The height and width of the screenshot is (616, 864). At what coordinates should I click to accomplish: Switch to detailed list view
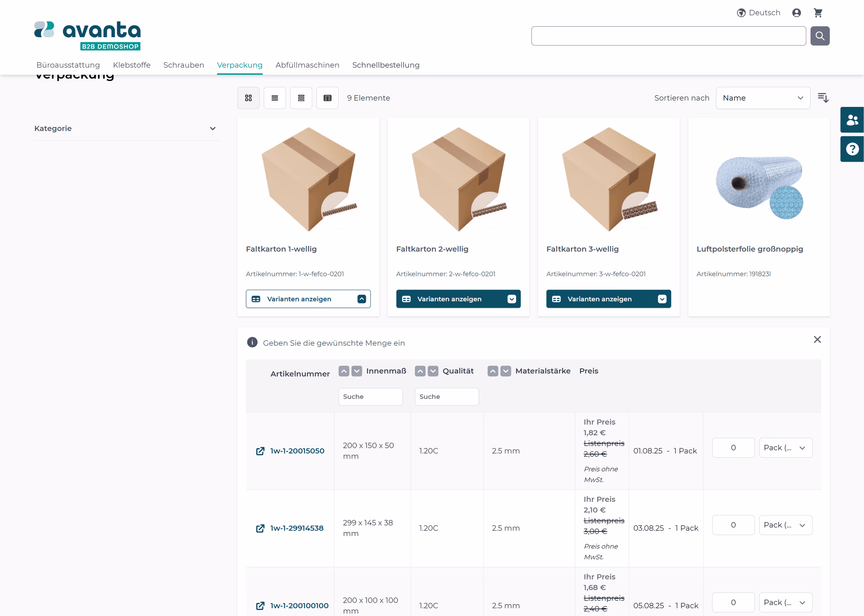click(301, 98)
